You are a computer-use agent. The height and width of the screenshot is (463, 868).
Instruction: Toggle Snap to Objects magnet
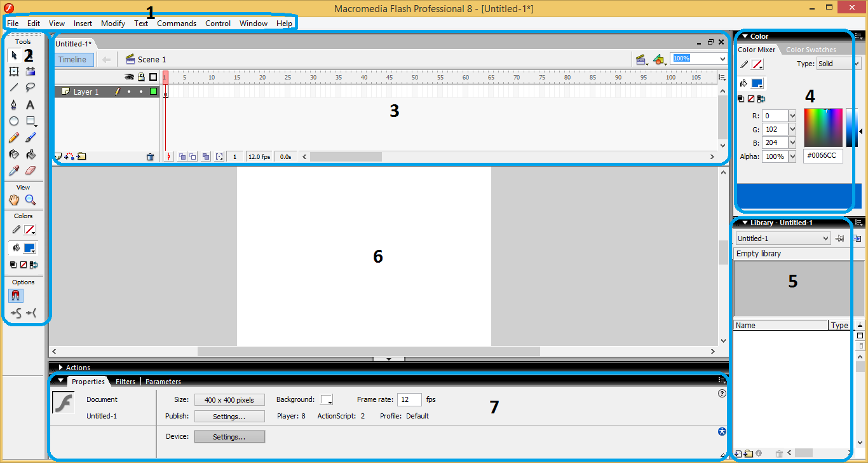(x=16, y=296)
